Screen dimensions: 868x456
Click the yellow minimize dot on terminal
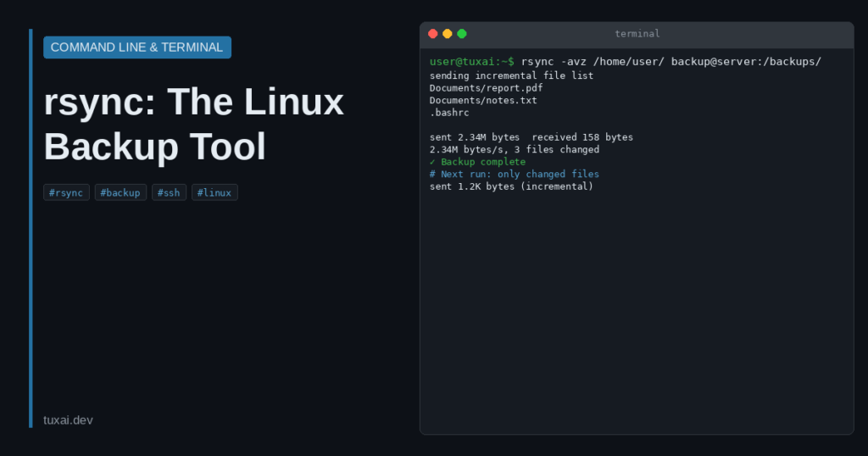[x=448, y=34]
